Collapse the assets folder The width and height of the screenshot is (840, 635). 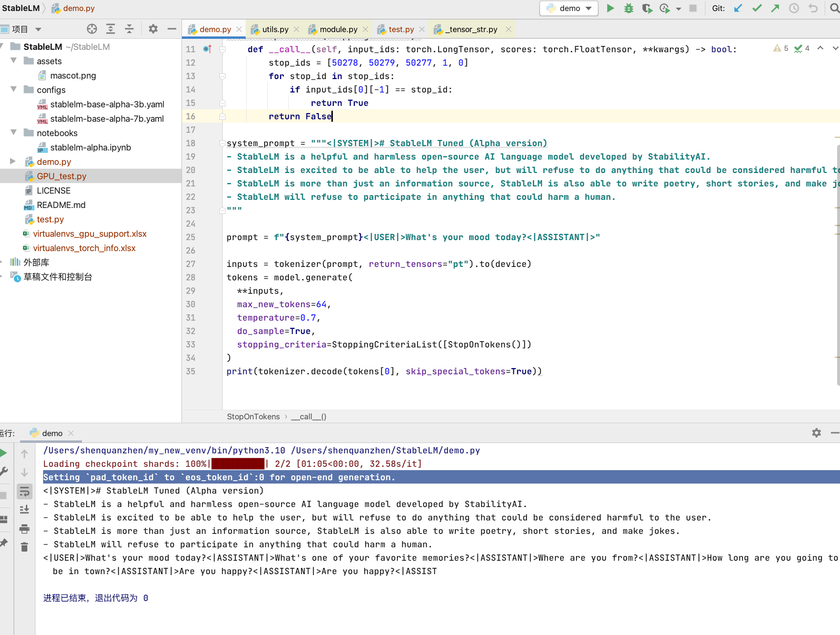click(x=13, y=61)
